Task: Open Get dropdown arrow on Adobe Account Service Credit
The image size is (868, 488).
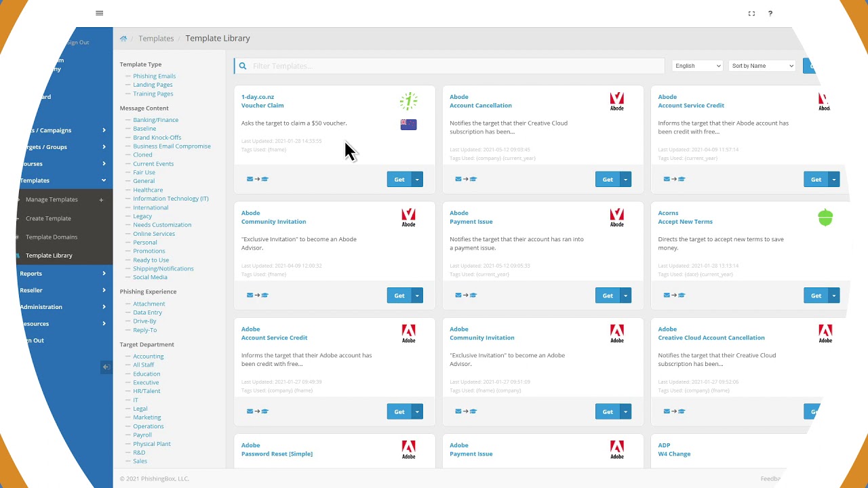Action: click(x=417, y=411)
